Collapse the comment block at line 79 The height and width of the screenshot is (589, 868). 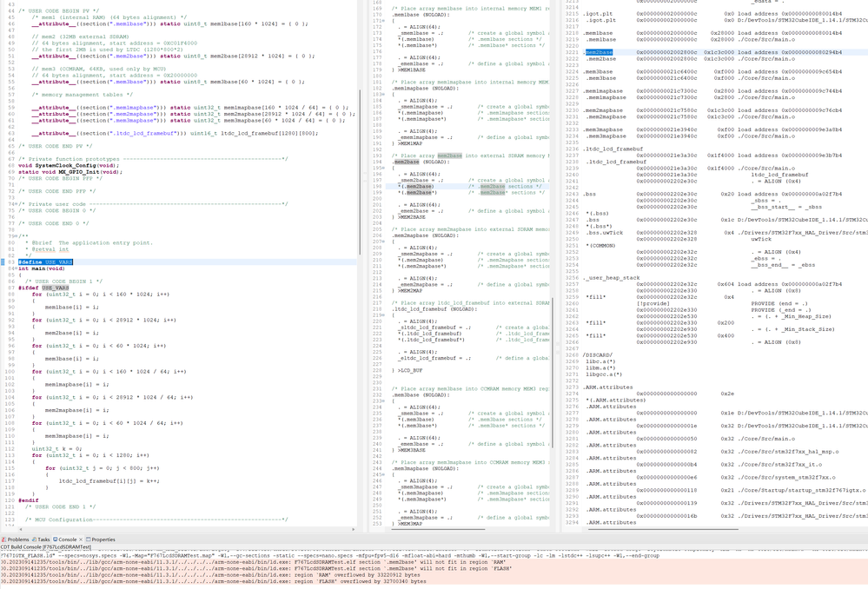click(16, 236)
